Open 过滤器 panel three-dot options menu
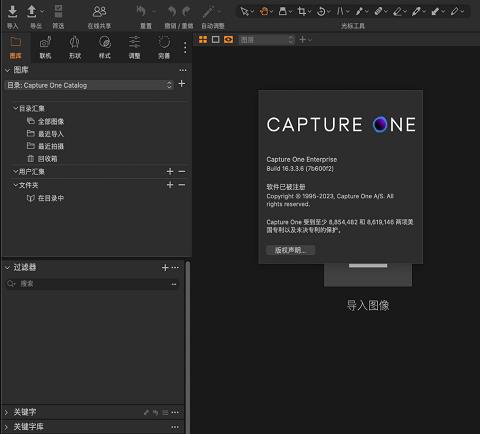Screen dimensions: 480x434 coord(175,267)
